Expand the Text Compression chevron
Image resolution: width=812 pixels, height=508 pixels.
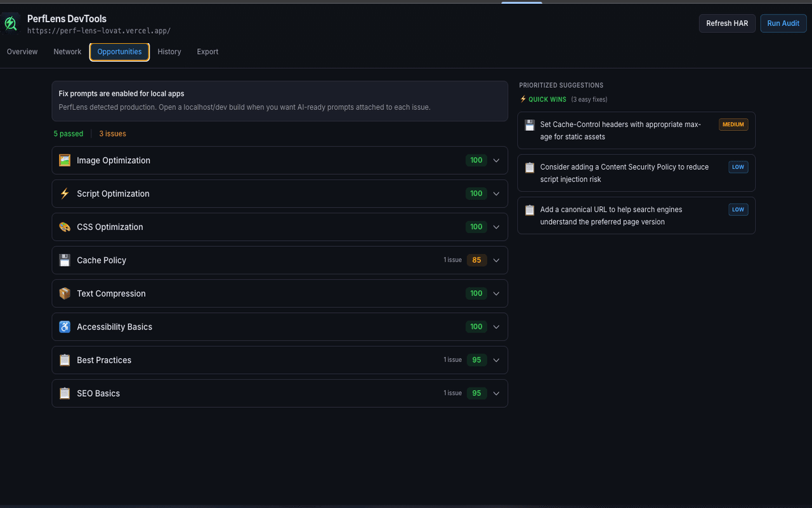496,293
